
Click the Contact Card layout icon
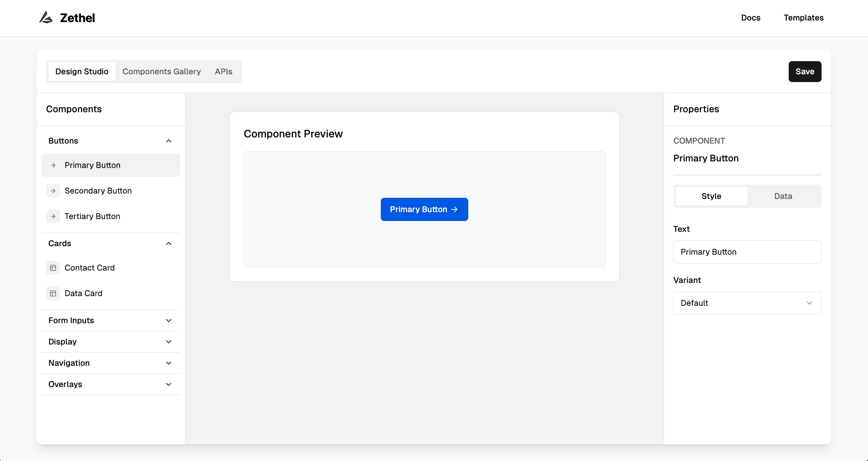[53, 268]
